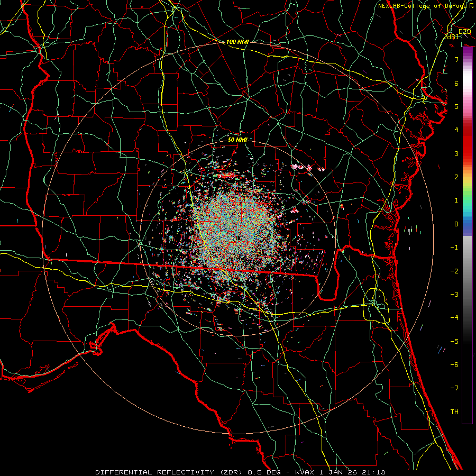The width and height of the screenshot is (476, 476).
Task: Click the 5 value on the scale
Action: tap(456, 106)
